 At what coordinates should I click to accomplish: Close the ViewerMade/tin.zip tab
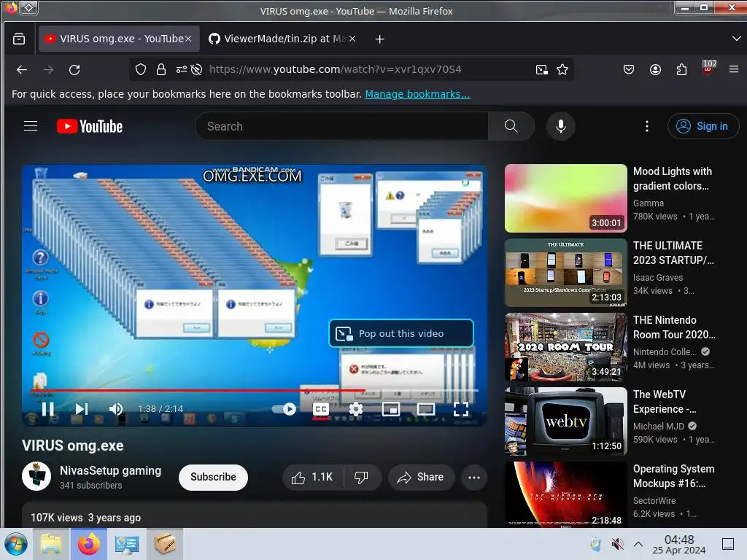click(x=352, y=39)
